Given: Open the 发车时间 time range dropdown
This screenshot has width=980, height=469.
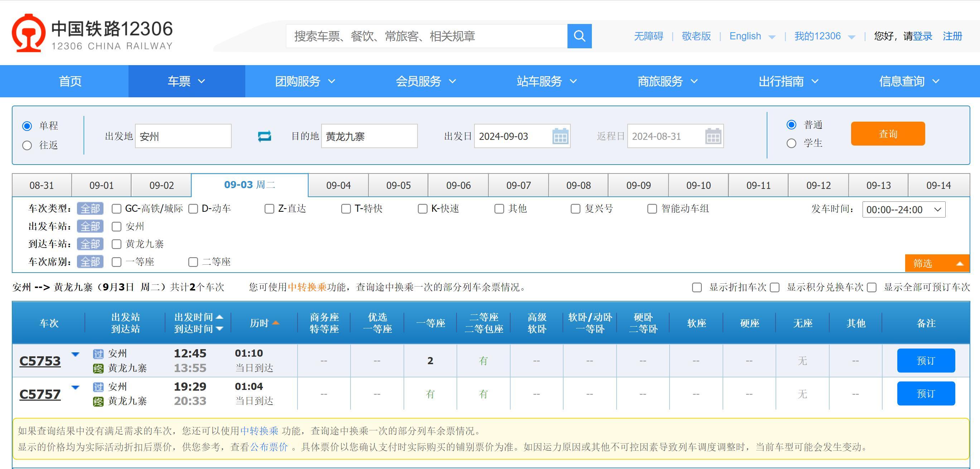Looking at the screenshot, I should point(903,209).
